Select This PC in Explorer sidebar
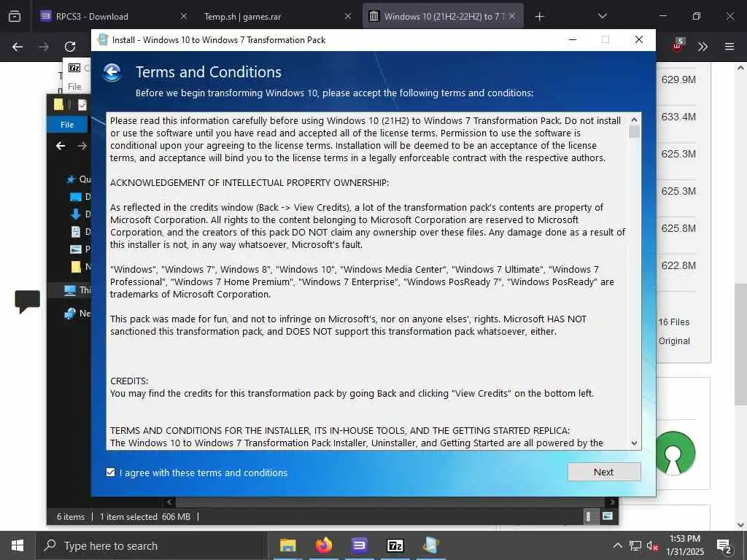 coord(77,290)
